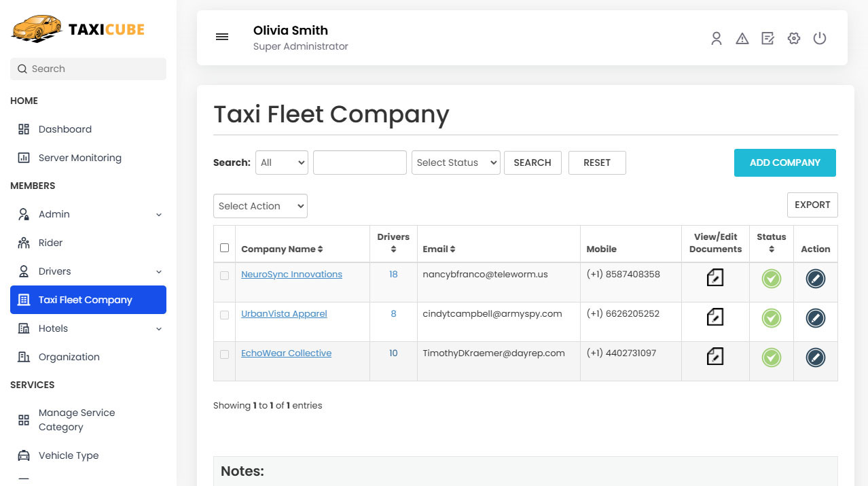Click green status icon for EchoWear Collective
Viewport: 868px width, 486px height.
pyautogui.click(x=771, y=357)
